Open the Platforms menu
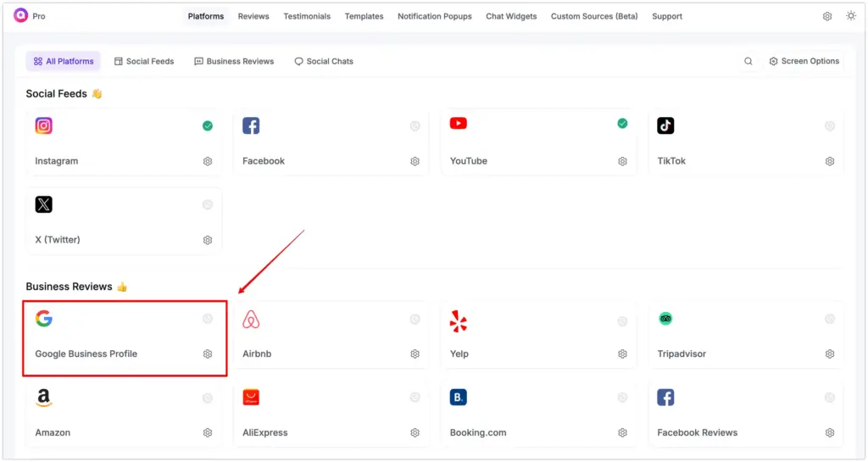 coord(206,17)
